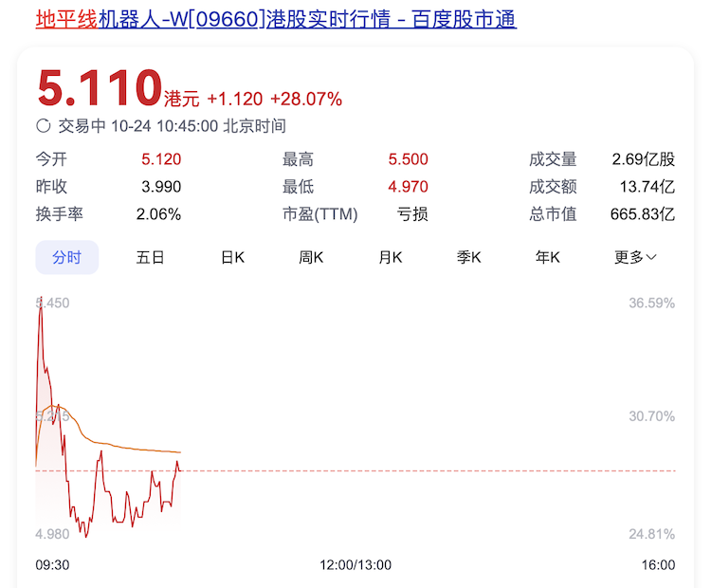
Task: Click the 换手率 2.06% value
Action: [158, 214]
